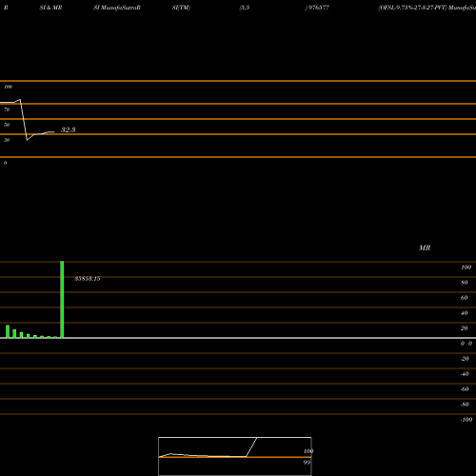This screenshot has height=476, width=476.
Task: Click the ')976577' code text
Action: [317, 8]
